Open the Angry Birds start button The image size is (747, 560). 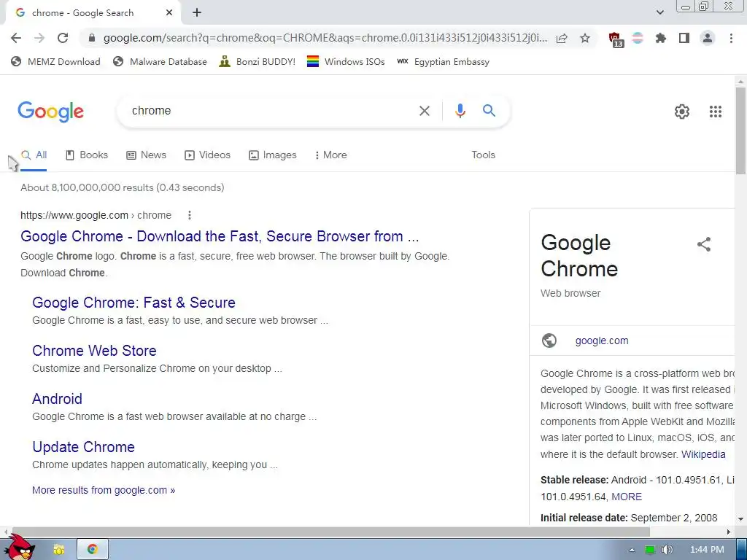[20, 548]
